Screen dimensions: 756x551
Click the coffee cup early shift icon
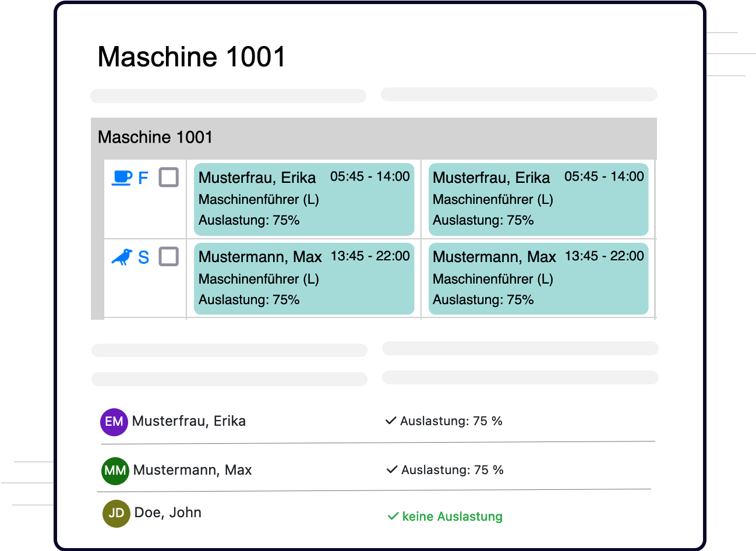click(122, 178)
